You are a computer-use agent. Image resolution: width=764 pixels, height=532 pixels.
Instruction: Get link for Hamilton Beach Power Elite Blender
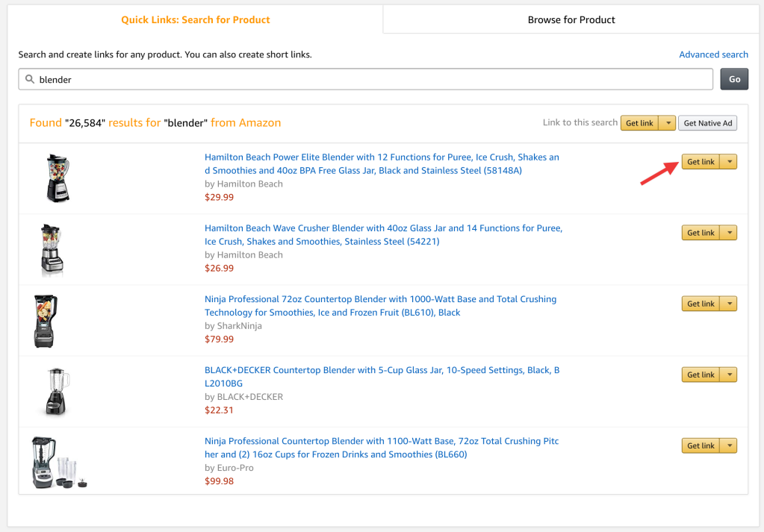click(701, 162)
